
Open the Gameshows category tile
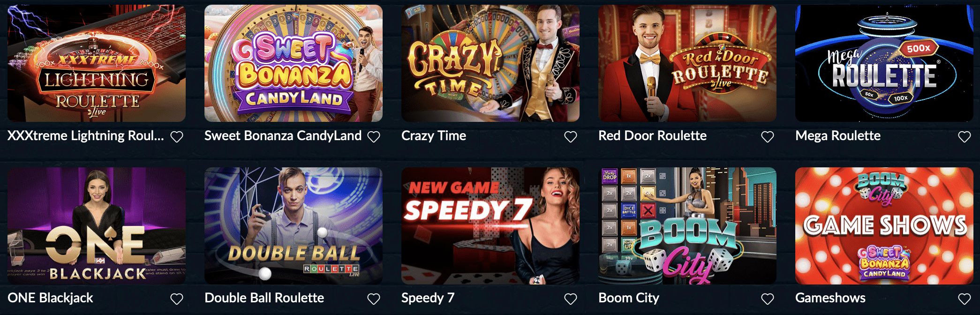pyautogui.click(x=884, y=226)
